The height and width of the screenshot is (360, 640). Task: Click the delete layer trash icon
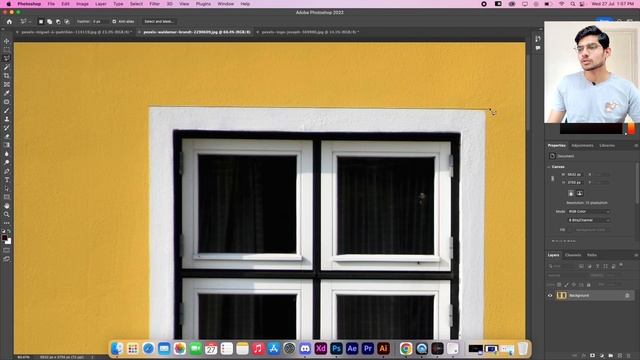point(629,356)
